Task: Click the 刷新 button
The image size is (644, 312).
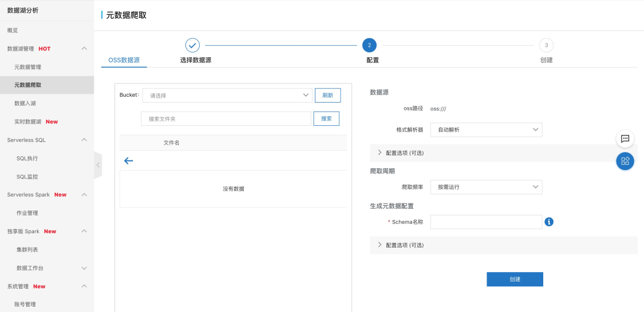Action: (x=327, y=95)
